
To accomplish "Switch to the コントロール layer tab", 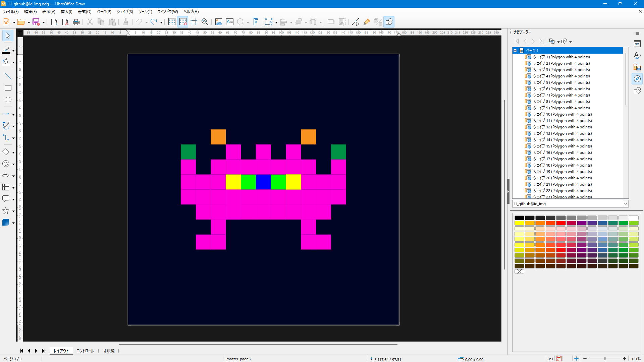I will [x=85, y=351].
